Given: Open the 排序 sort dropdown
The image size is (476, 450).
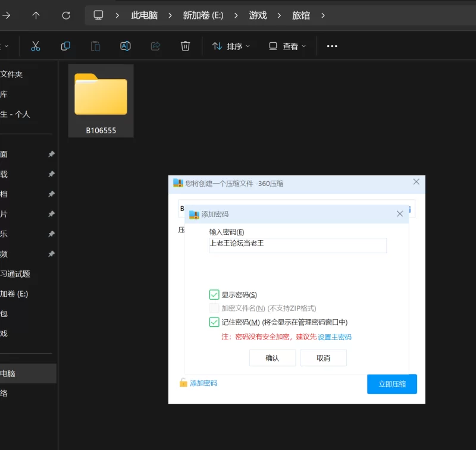Looking at the screenshot, I should tap(231, 46).
